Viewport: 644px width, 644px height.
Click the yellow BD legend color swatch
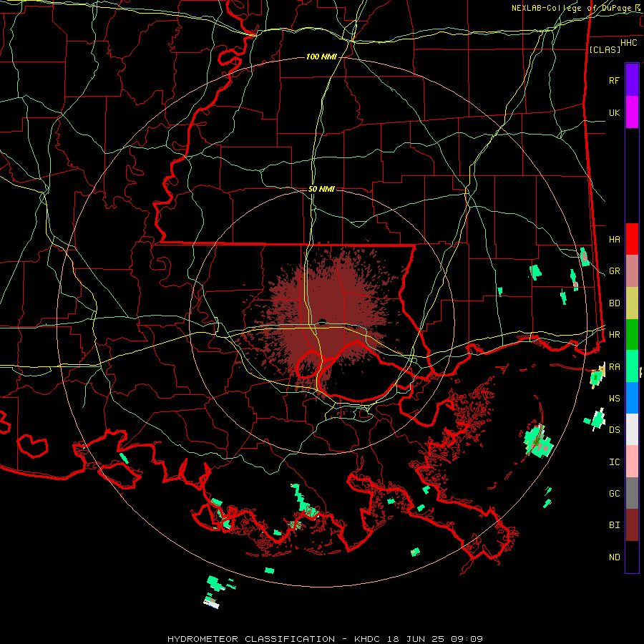(x=632, y=303)
